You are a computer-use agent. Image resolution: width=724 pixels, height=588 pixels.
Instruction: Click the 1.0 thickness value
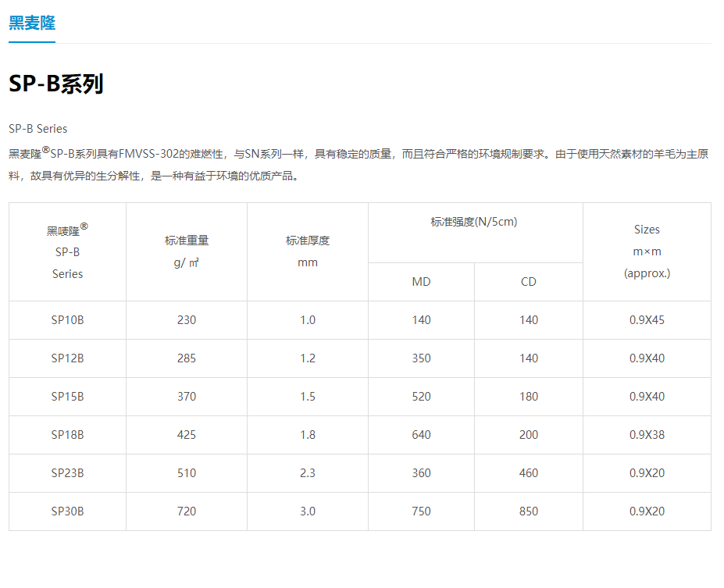tap(308, 320)
